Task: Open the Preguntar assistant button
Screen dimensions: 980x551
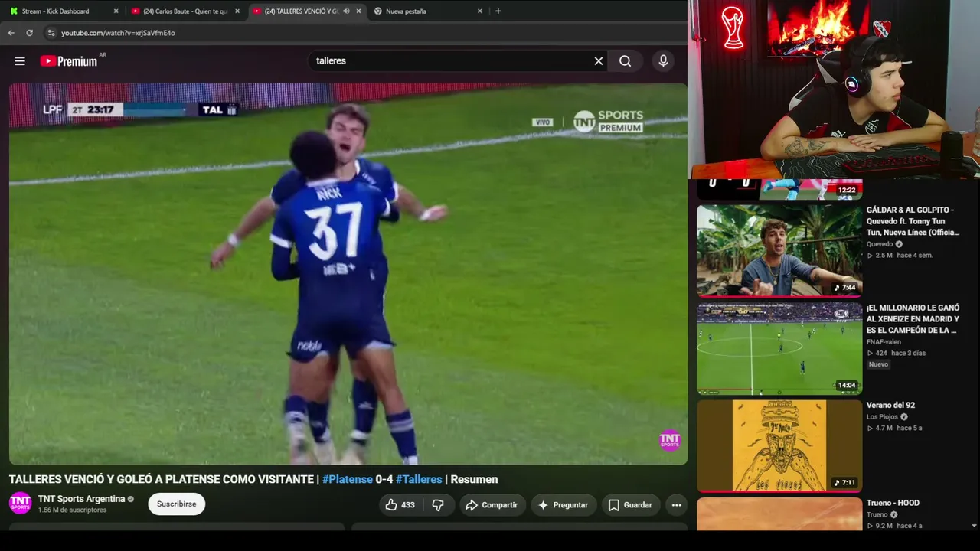Action: click(563, 505)
